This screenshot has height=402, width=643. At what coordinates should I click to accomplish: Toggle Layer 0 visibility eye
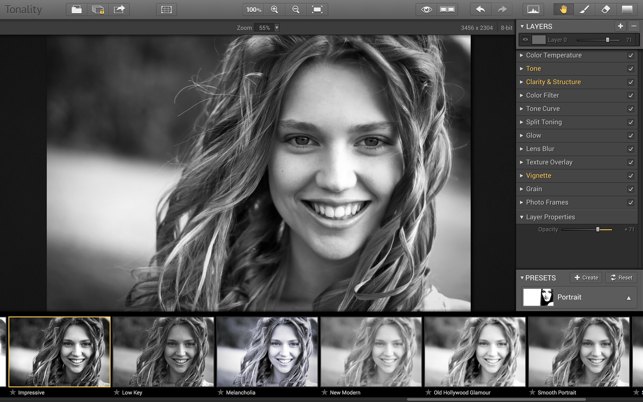click(x=525, y=40)
